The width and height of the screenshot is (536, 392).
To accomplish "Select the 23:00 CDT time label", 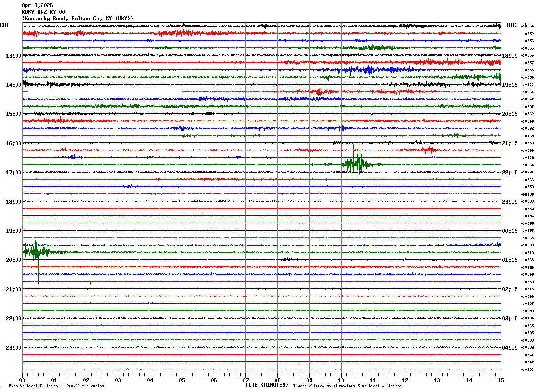I will coord(13,348).
